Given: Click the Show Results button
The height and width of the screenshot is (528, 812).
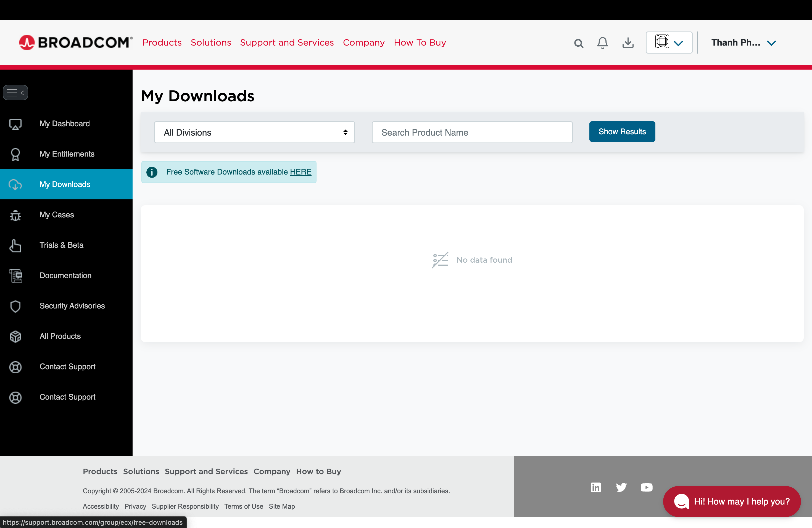Looking at the screenshot, I should pyautogui.click(x=622, y=132).
